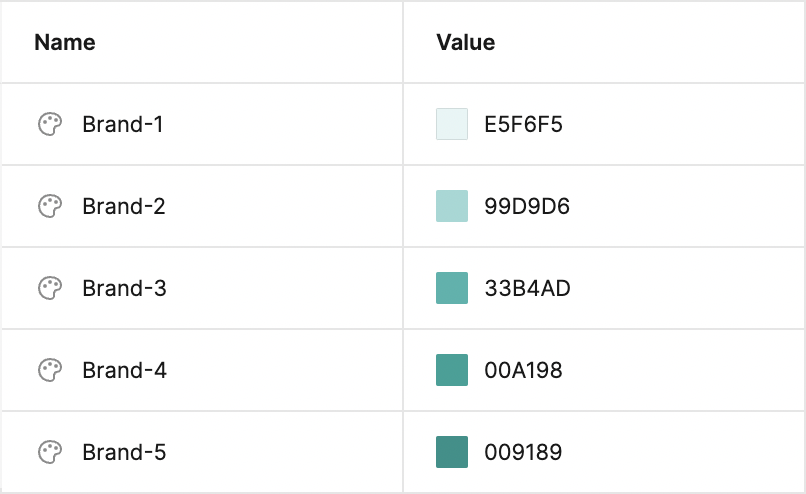Select the palette icon for Brand-5
The image size is (806, 494).
click(50, 453)
